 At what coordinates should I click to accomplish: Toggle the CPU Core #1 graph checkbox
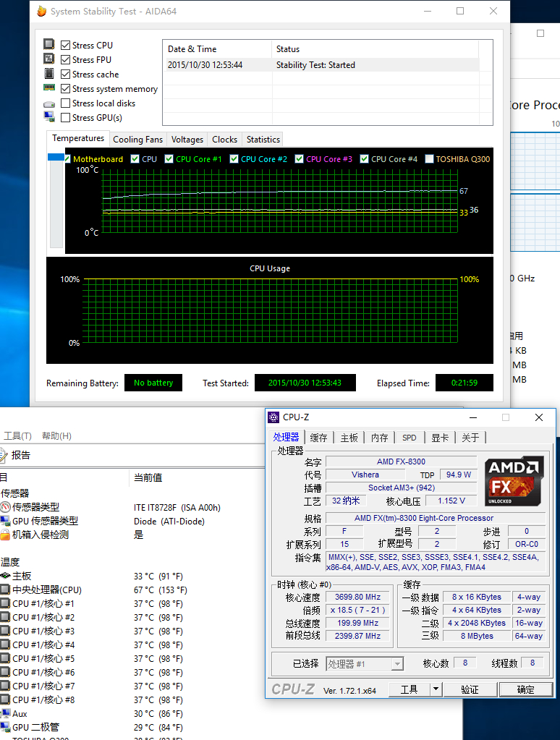(169, 159)
